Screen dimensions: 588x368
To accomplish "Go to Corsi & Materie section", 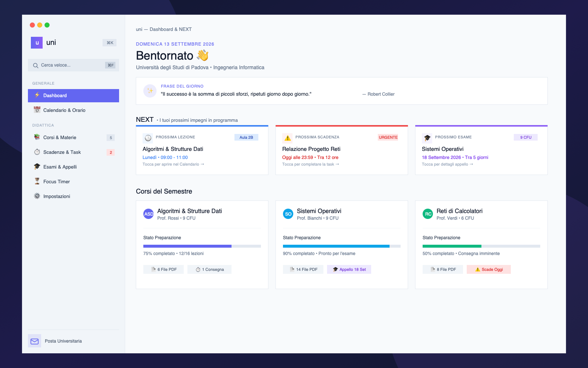I will 73,138.
